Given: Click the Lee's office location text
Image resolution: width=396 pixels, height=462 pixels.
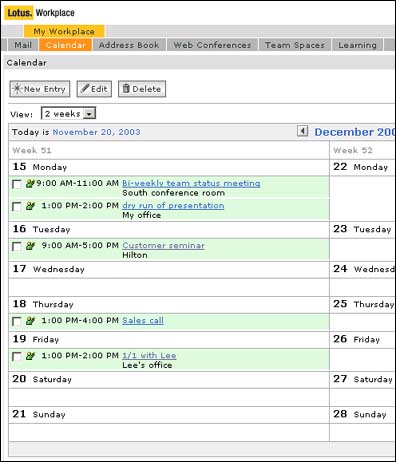Looking at the screenshot, I should coord(147,365).
